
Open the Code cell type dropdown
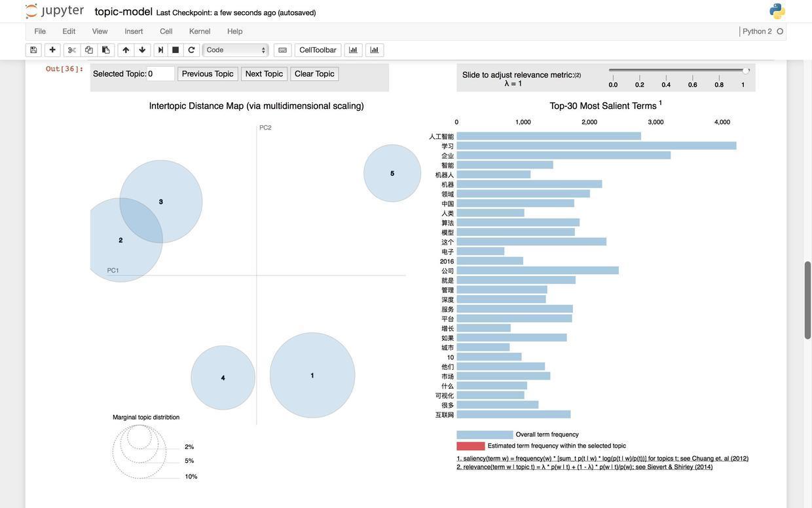point(236,50)
